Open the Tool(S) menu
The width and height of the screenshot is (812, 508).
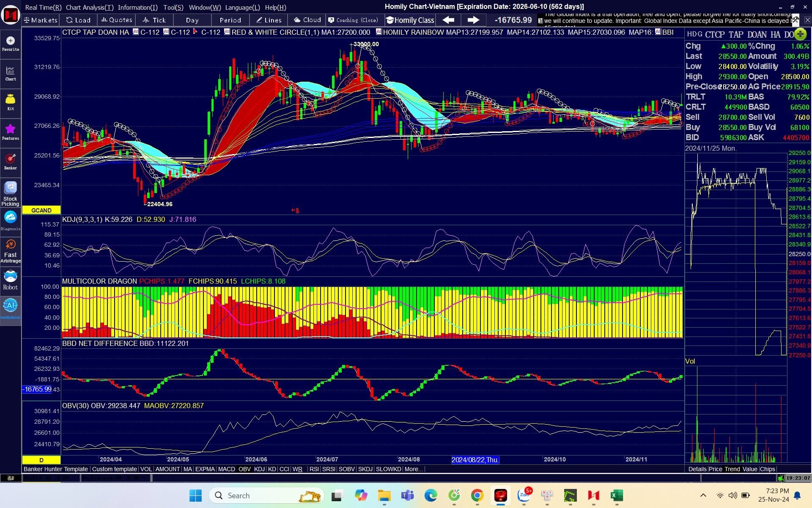[x=173, y=7]
